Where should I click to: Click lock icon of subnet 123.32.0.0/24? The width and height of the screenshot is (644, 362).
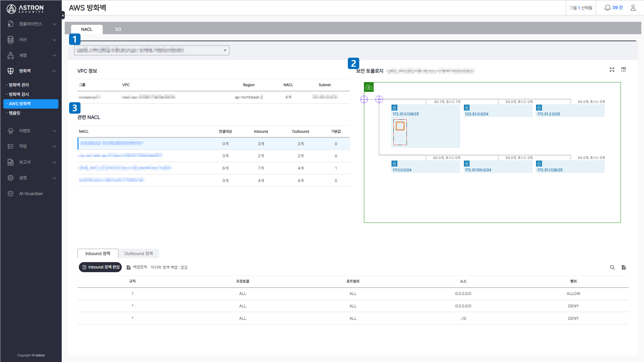tap(467, 108)
